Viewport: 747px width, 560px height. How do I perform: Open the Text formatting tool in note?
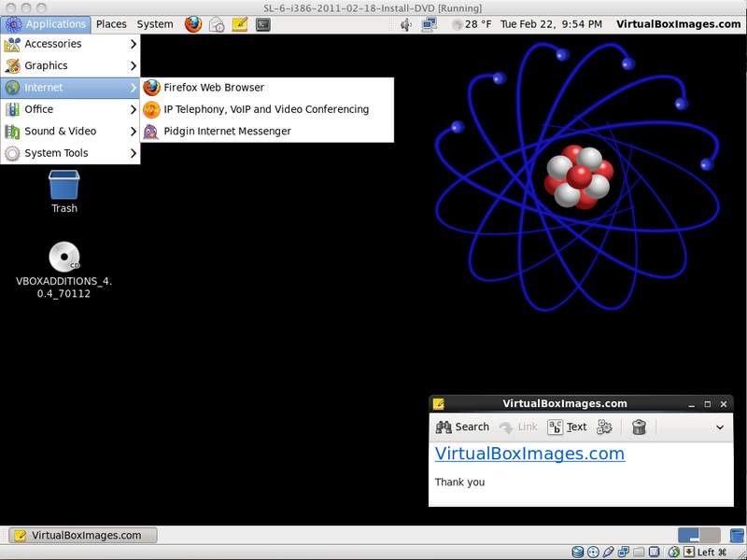coord(567,427)
